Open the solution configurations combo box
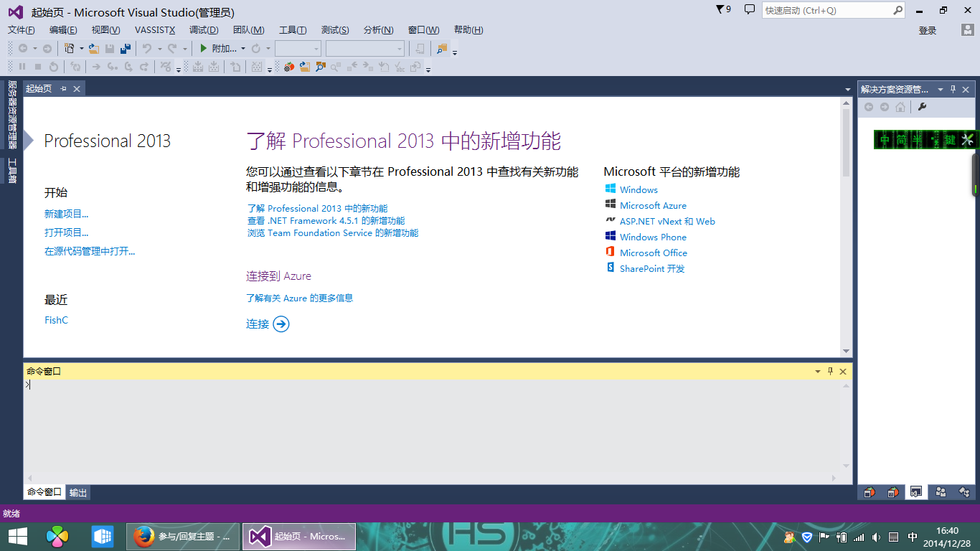The image size is (980, 551). (x=298, y=48)
